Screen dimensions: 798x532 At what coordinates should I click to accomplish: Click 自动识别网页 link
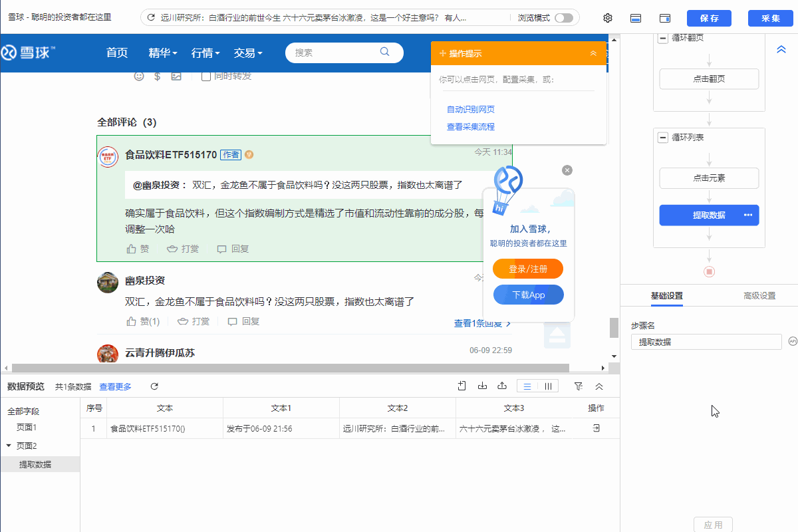(471, 110)
